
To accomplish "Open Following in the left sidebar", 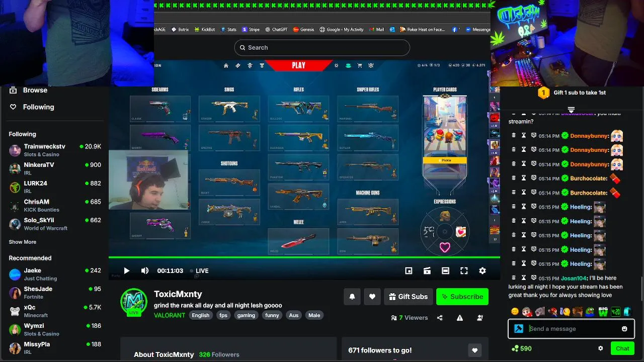I will (32, 107).
